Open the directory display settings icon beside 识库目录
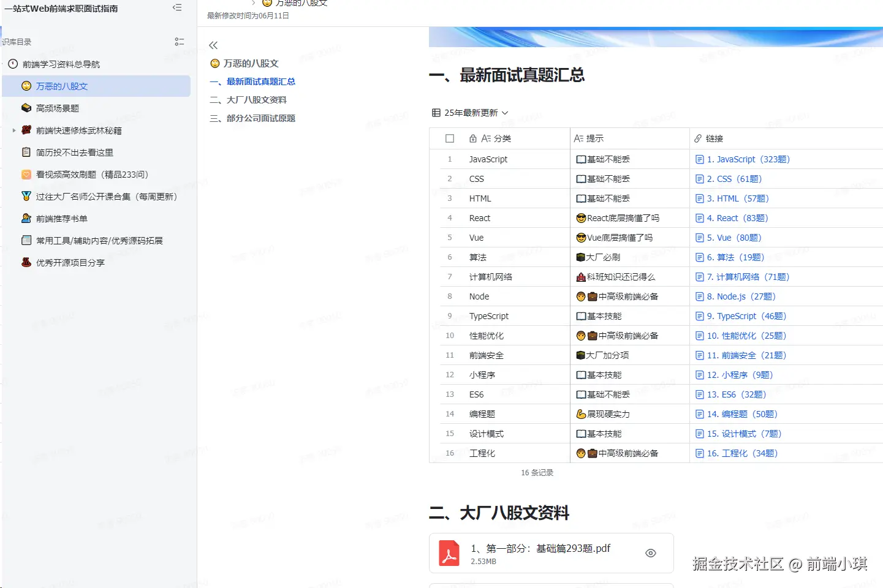Screen dimensions: 883x588 179,42
